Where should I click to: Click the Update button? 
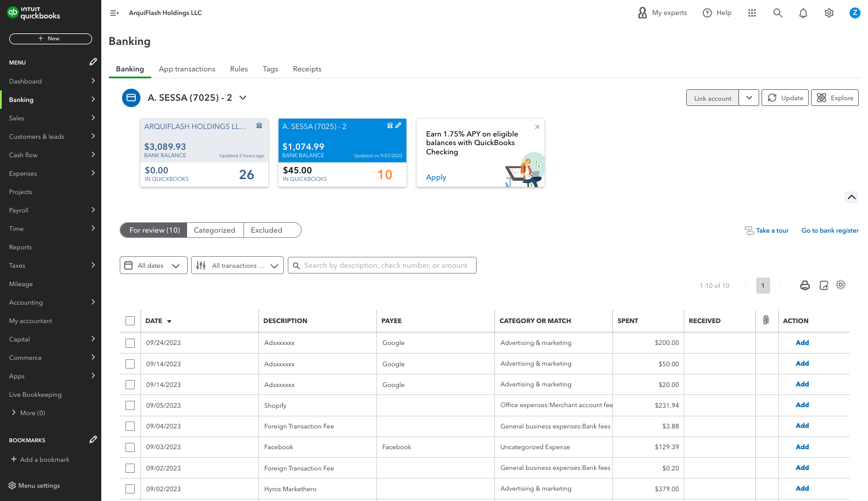pos(785,98)
